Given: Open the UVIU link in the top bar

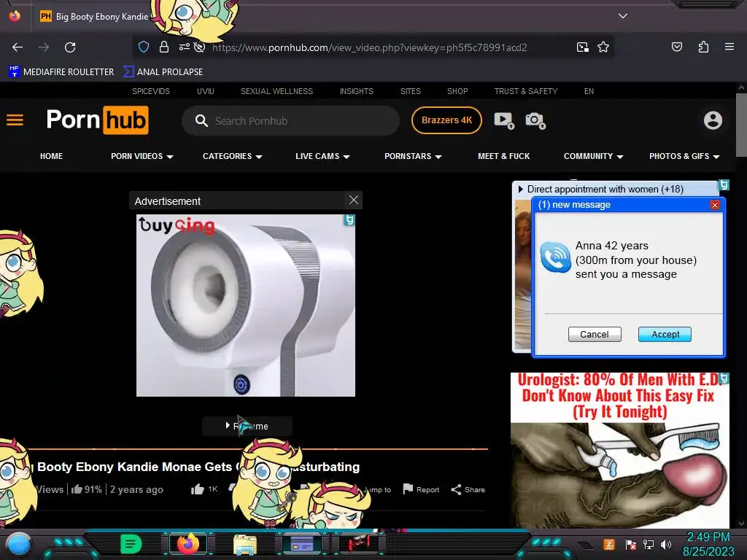Looking at the screenshot, I should pos(205,91).
